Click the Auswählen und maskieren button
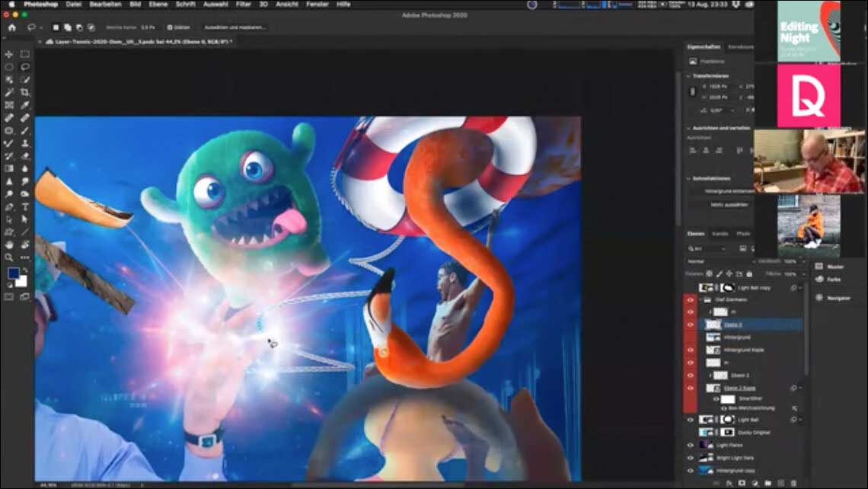Screen dimensions: 868x489 [234, 27]
